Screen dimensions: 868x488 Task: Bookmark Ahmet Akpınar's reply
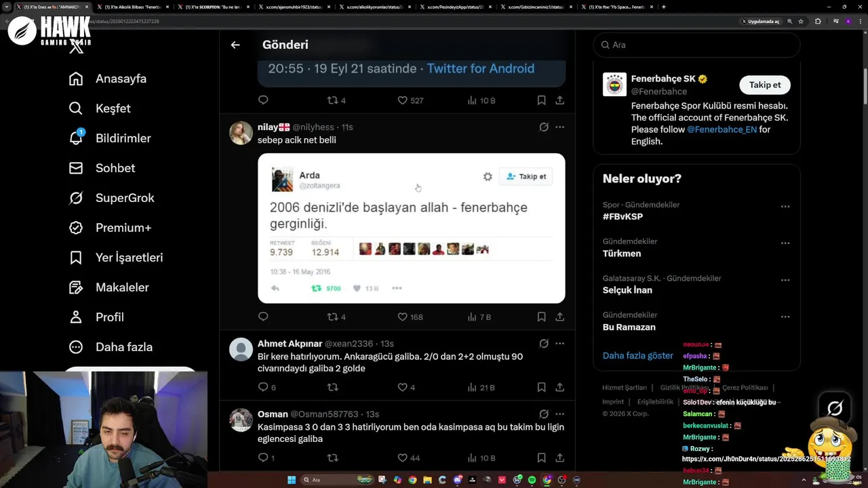tap(541, 387)
